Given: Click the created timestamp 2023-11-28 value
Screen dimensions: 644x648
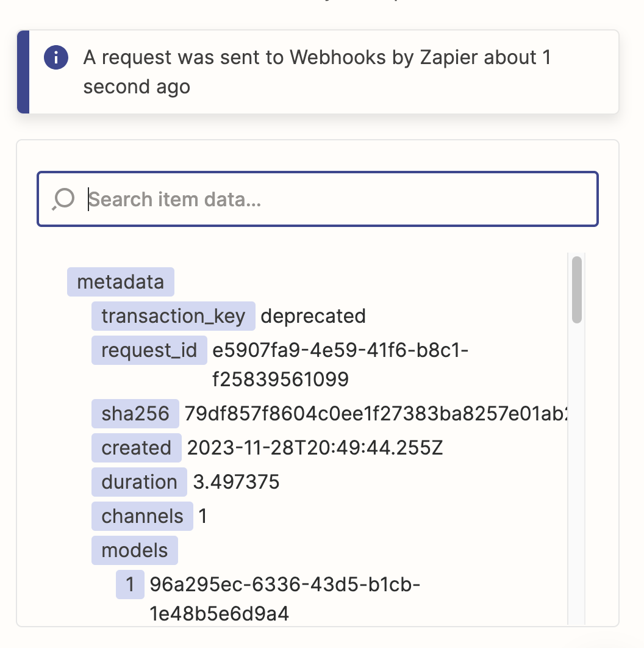Looking at the screenshot, I should [x=315, y=448].
